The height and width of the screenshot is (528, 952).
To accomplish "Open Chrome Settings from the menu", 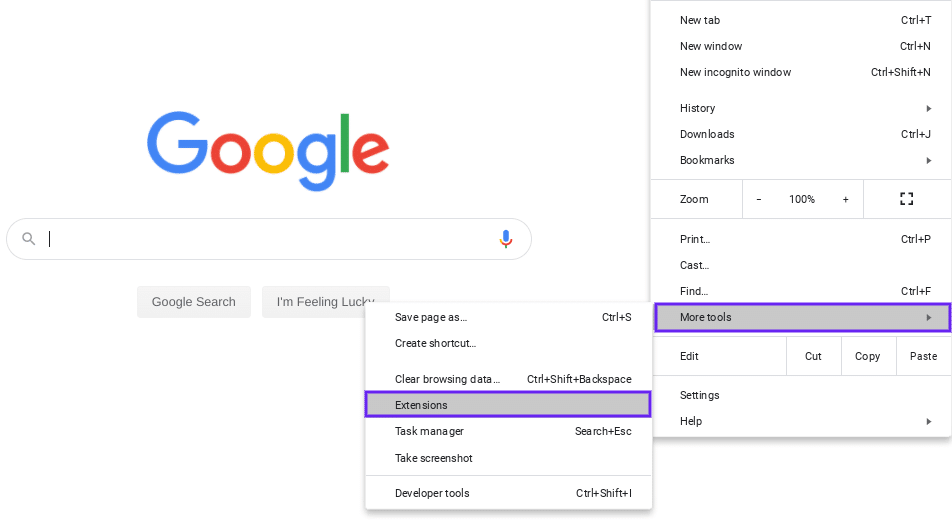I will click(x=700, y=395).
